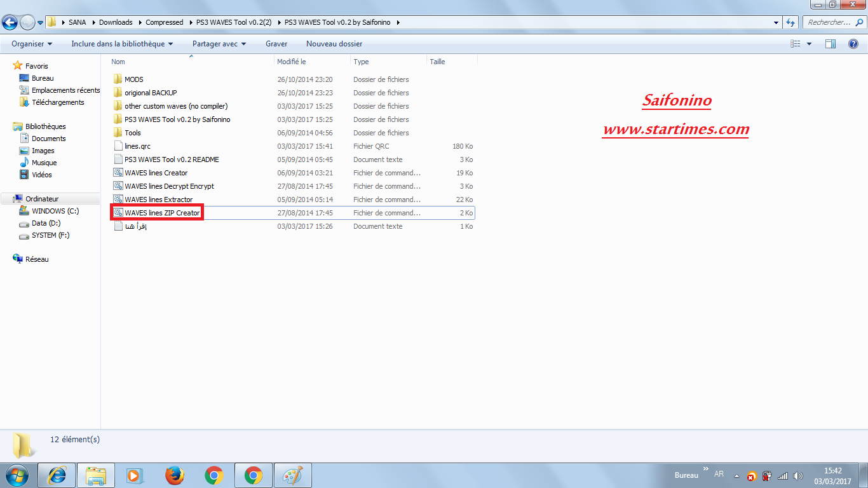Navigate to Compressed in the breadcrumb
Viewport: 868px width, 488px height.
coord(165,22)
